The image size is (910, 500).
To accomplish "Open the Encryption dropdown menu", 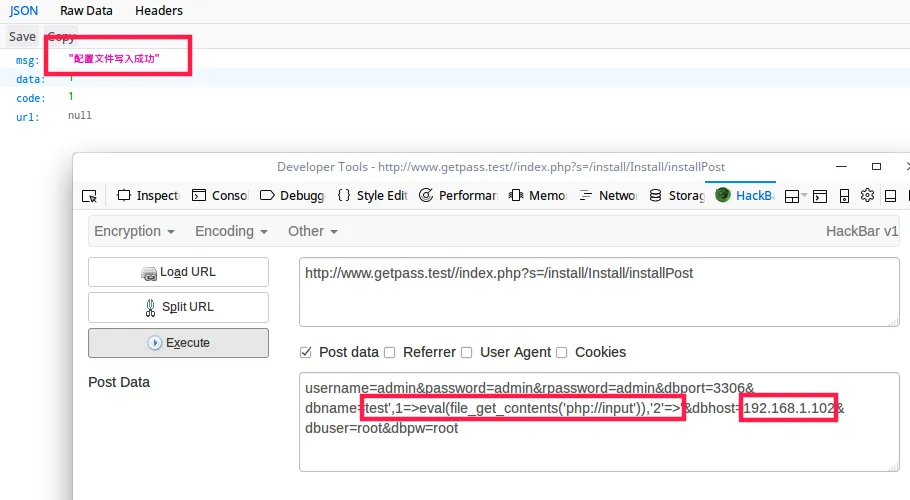I will (134, 231).
